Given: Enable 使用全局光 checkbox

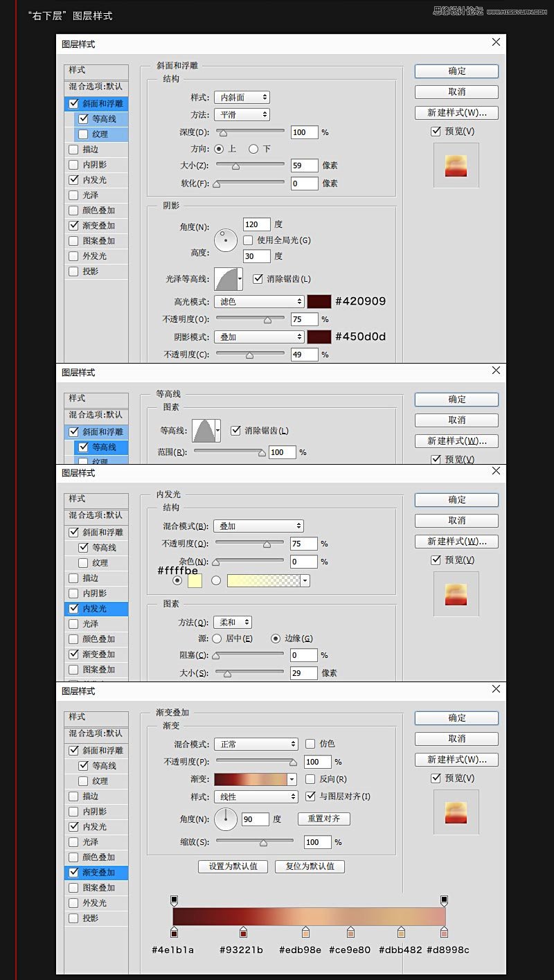Looking at the screenshot, I should tap(248, 240).
